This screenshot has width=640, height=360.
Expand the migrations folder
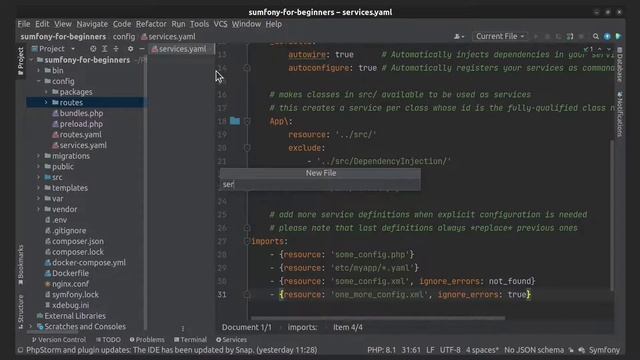click(39, 156)
